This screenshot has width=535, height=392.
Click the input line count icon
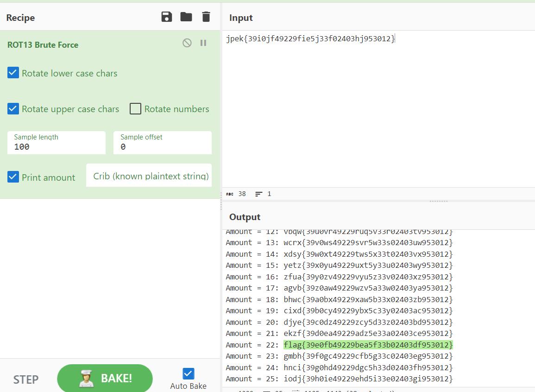click(259, 194)
